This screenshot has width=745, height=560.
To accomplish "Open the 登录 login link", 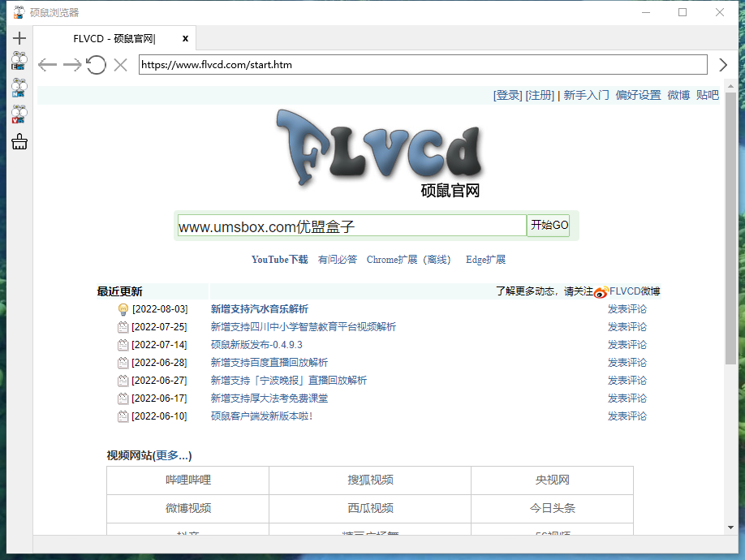I will 507,96.
